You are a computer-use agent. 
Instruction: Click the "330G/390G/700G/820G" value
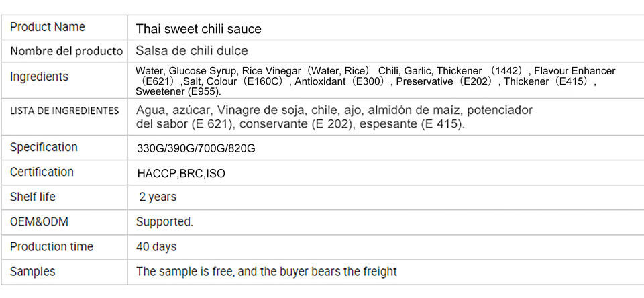point(196,148)
